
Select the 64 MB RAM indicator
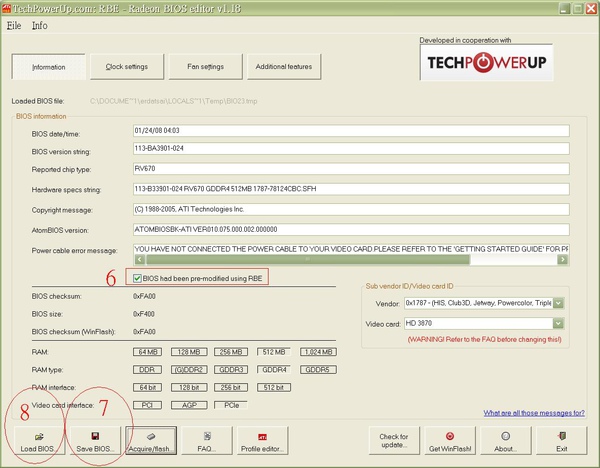[147, 352]
